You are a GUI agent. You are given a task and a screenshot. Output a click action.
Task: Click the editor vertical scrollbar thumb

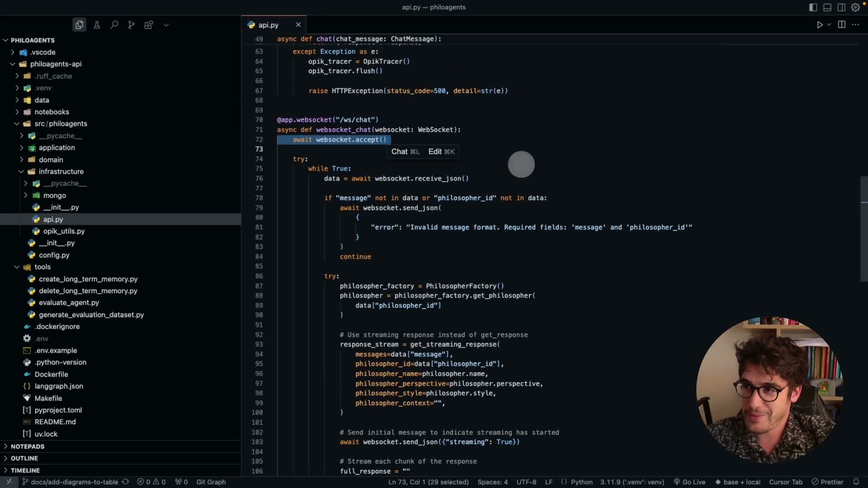[863, 229]
